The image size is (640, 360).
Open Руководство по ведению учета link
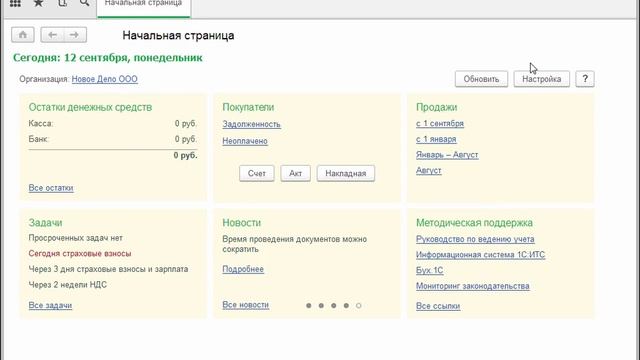[x=475, y=239]
